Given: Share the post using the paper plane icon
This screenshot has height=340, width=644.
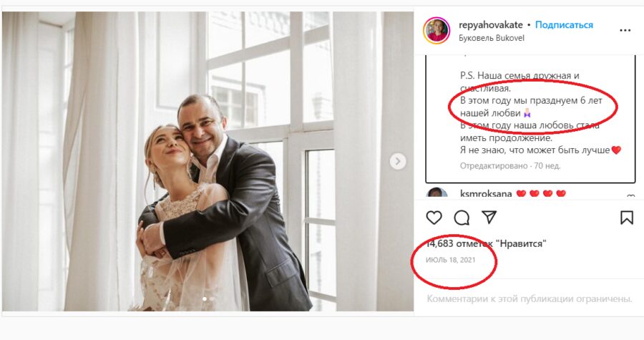Looking at the screenshot, I should 489,217.
